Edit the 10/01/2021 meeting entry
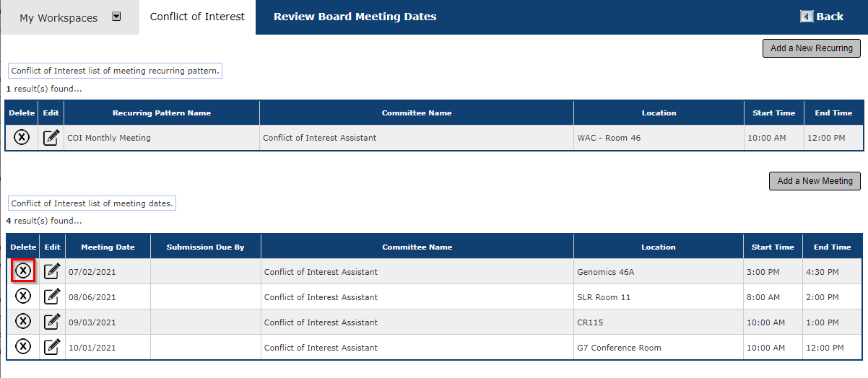This screenshot has width=868, height=378. [52, 347]
